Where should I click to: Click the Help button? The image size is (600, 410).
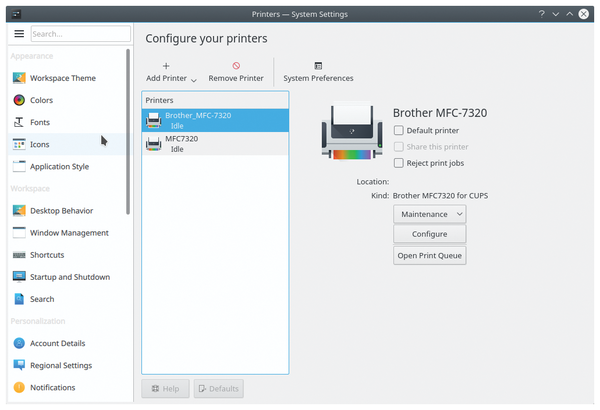tap(165, 389)
